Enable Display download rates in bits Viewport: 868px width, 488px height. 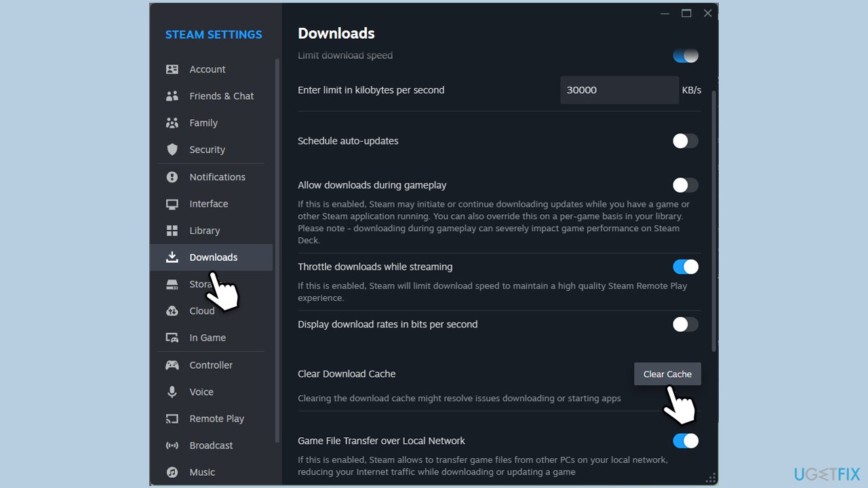point(685,325)
